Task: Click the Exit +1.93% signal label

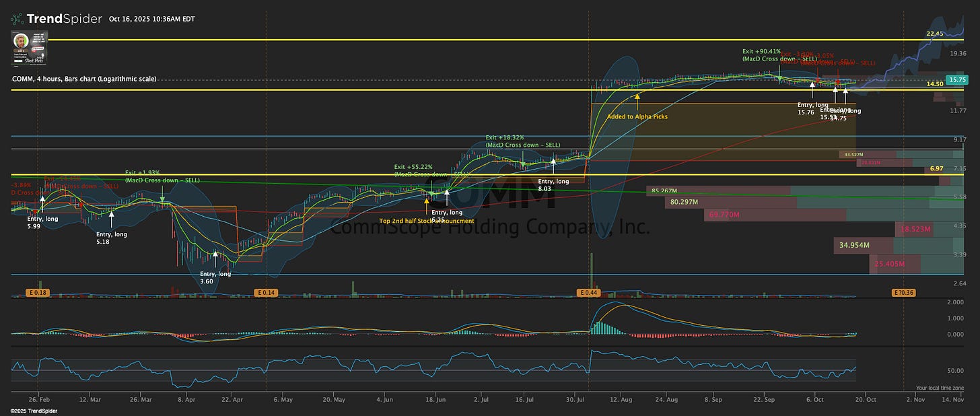Action: [x=162, y=176]
